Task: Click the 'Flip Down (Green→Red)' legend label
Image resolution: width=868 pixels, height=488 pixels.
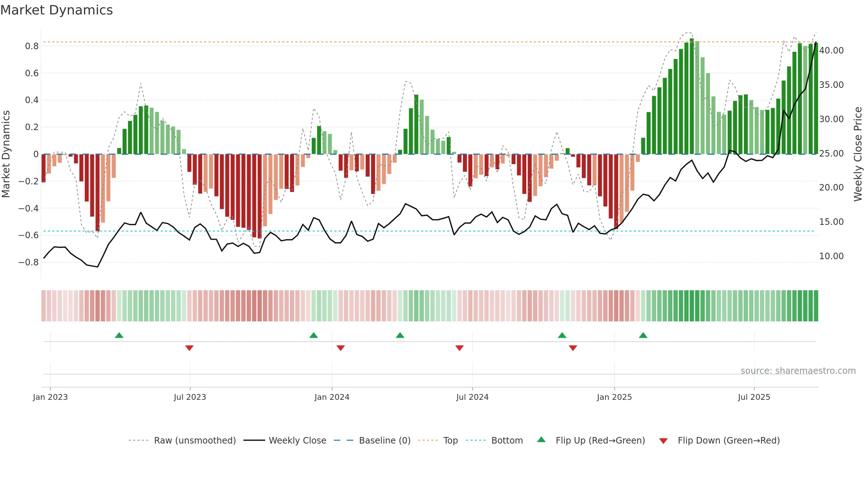Action: (729, 440)
